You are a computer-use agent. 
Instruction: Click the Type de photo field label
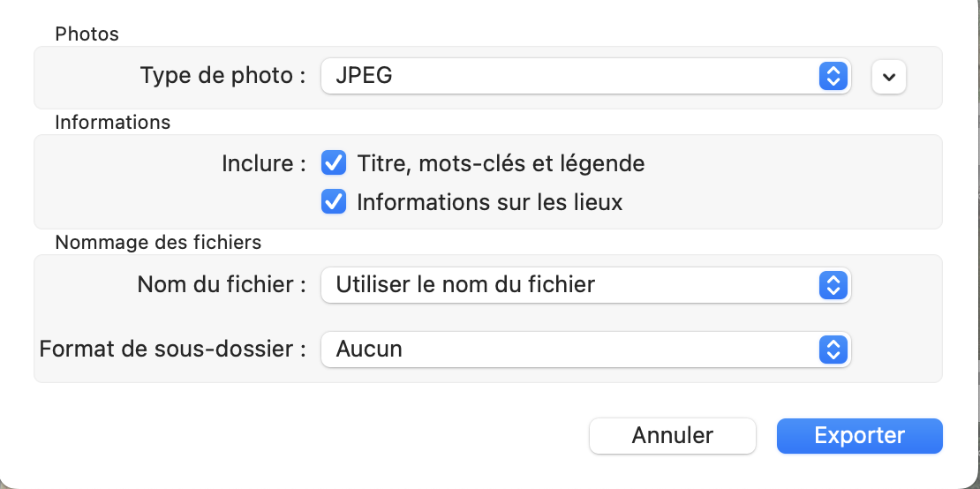pyautogui.click(x=222, y=76)
